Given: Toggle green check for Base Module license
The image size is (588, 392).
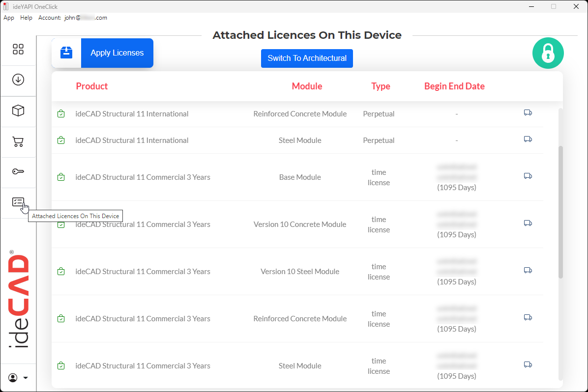Looking at the screenshot, I should (61, 177).
